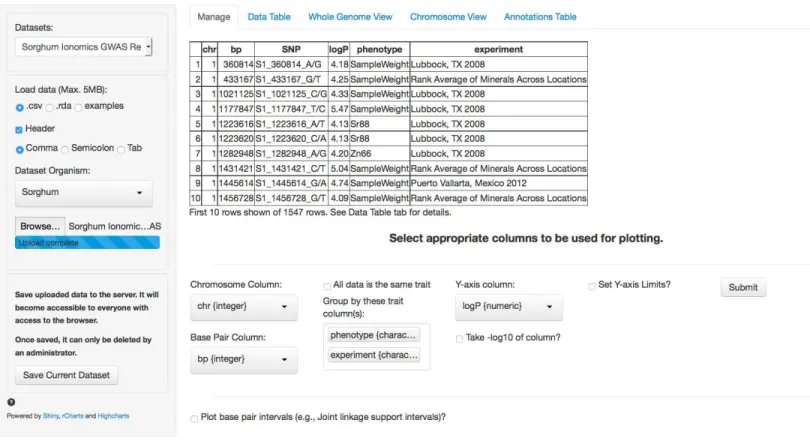Viewport: 810px width, 441px height.
Task: Open the Datasets dropdown
Action: (x=84, y=47)
